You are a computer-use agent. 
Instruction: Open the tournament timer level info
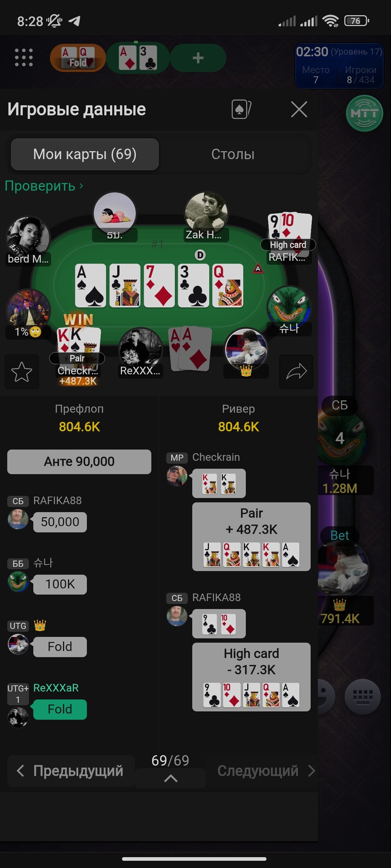[x=339, y=65]
